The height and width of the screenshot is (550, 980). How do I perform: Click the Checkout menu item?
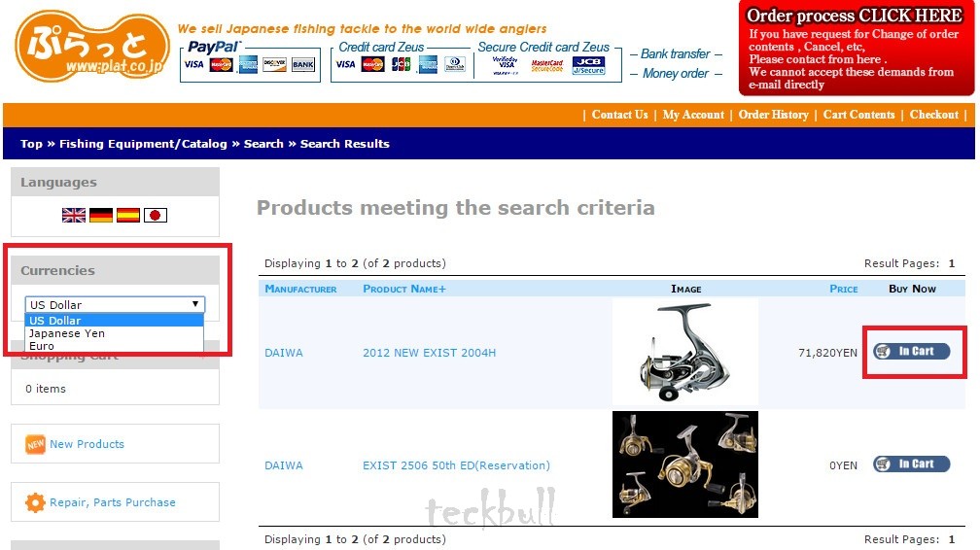[x=933, y=115]
